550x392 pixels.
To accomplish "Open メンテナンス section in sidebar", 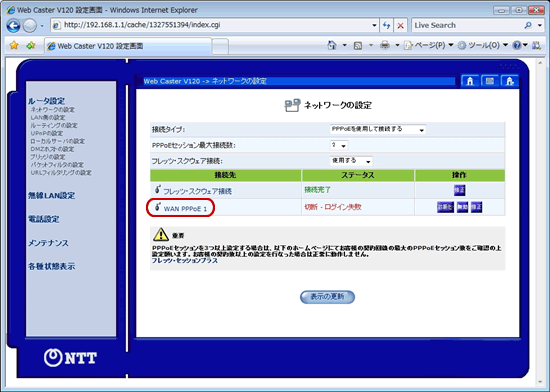I will [x=48, y=243].
